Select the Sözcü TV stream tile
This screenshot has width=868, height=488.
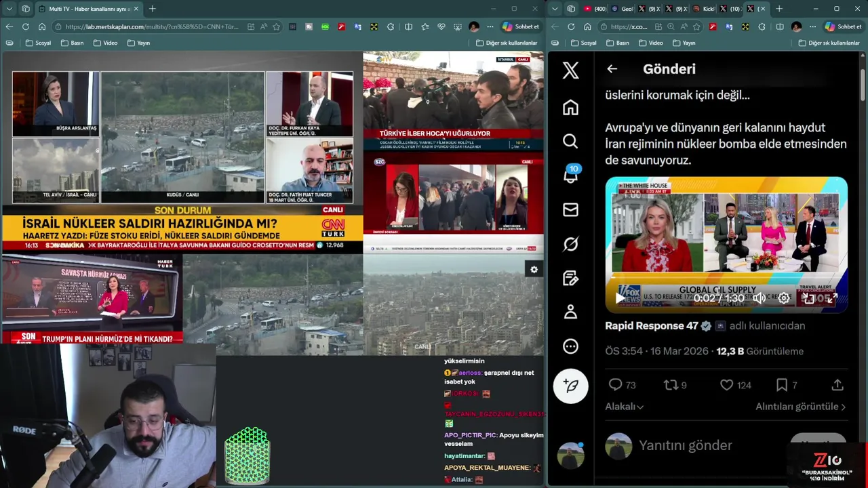pos(453,203)
